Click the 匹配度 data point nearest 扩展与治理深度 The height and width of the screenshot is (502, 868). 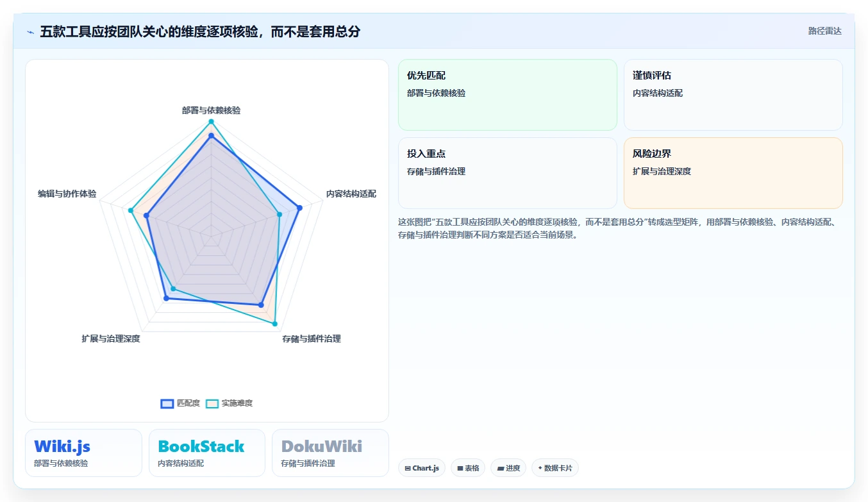point(167,298)
